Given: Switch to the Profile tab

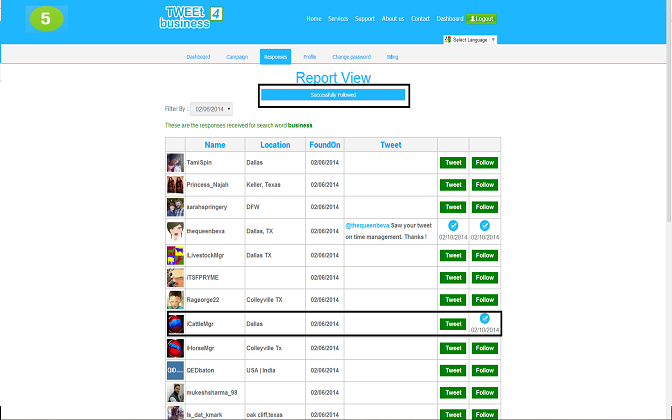Looking at the screenshot, I should (x=310, y=57).
